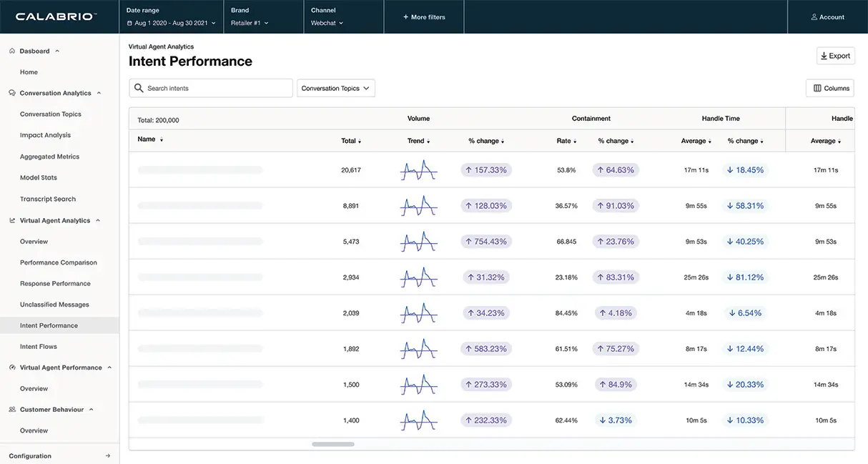Click trend sparkline for the 20,617 row
The width and height of the screenshot is (868, 464).
[418, 170]
